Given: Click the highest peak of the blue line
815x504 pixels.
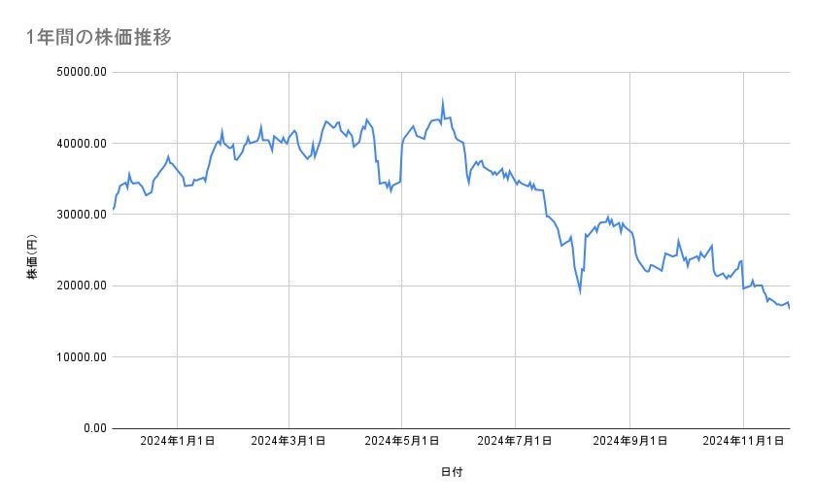Looking at the screenshot, I should coord(442,101).
